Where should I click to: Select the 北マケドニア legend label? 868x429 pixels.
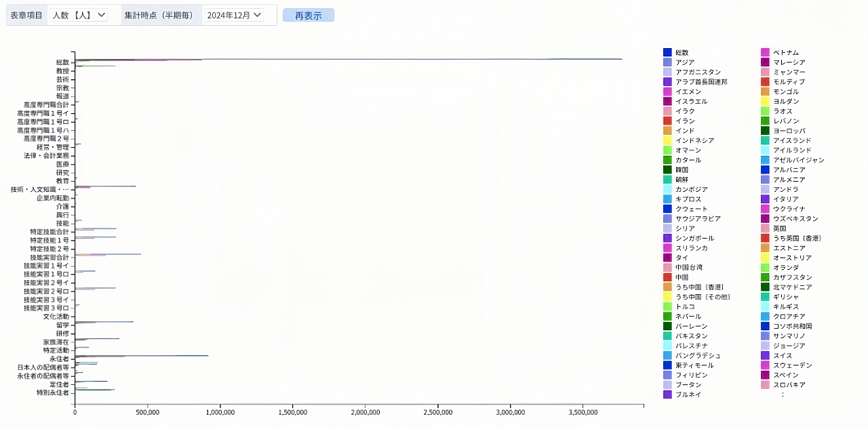[x=792, y=287]
